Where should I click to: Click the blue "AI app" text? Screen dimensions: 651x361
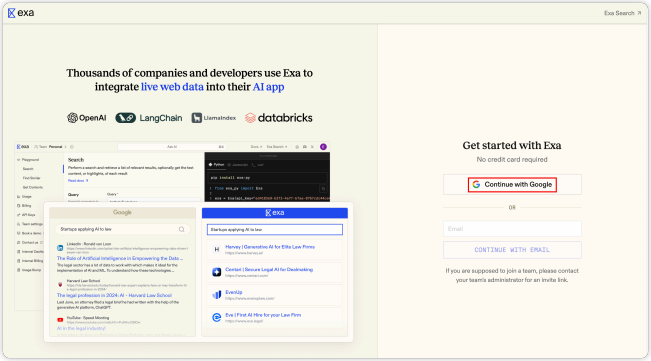coord(268,87)
